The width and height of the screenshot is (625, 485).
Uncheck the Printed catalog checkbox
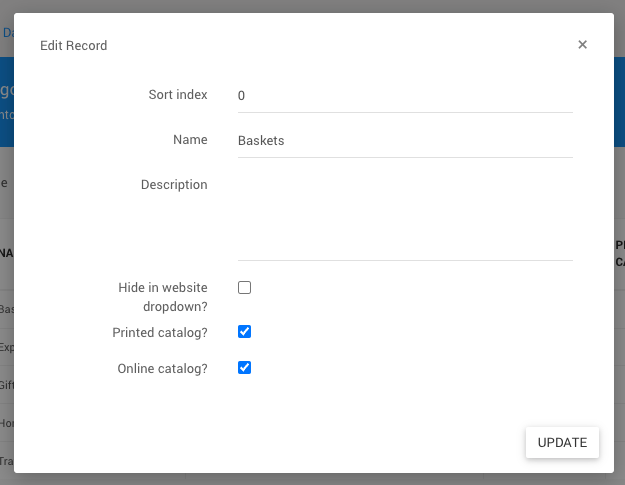244,332
